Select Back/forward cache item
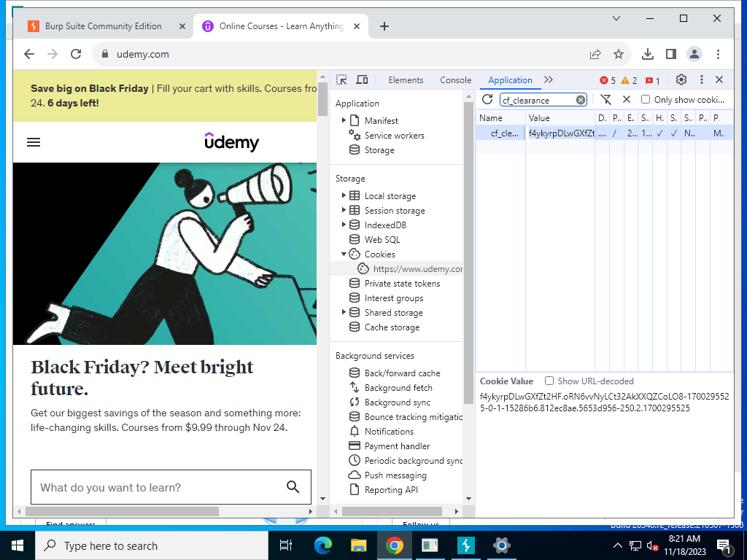The height and width of the screenshot is (560, 747). click(402, 373)
